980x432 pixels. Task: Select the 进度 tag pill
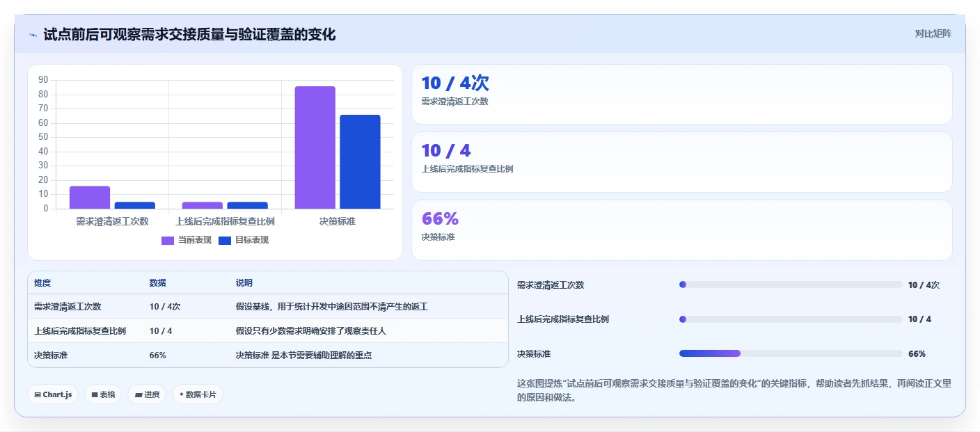tap(147, 394)
